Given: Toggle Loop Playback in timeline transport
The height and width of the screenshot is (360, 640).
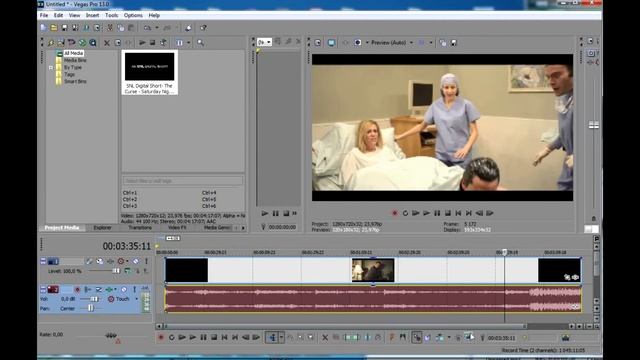Looking at the screenshot, I should [x=171, y=338].
